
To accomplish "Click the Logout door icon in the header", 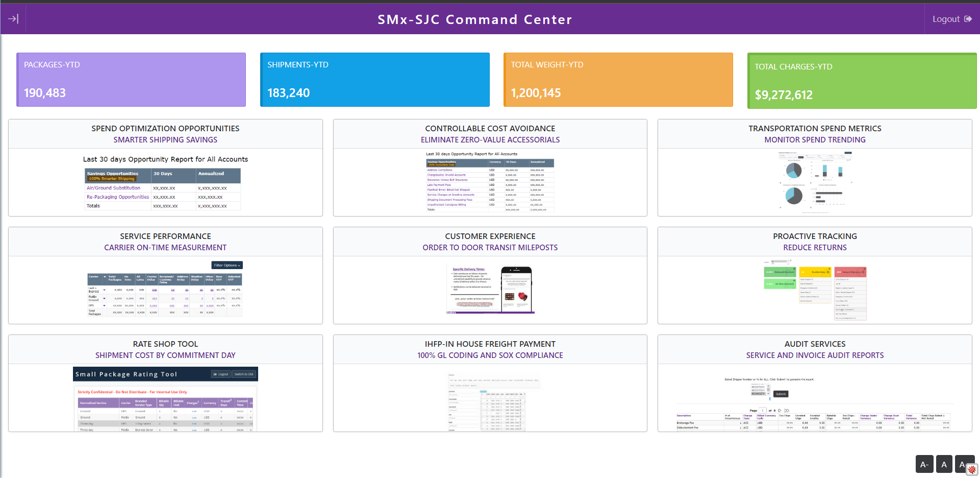I will (x=969, y=18).
